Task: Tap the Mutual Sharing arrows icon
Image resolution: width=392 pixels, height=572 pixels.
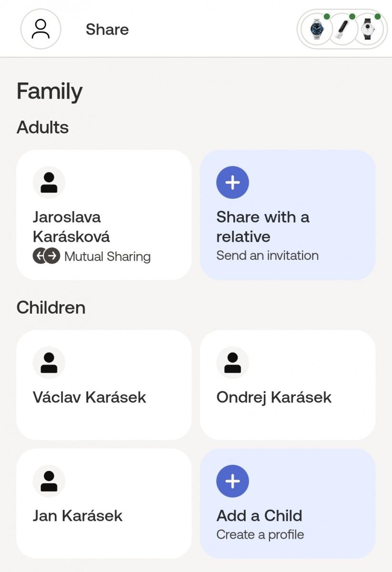Action: coord(46,256)
